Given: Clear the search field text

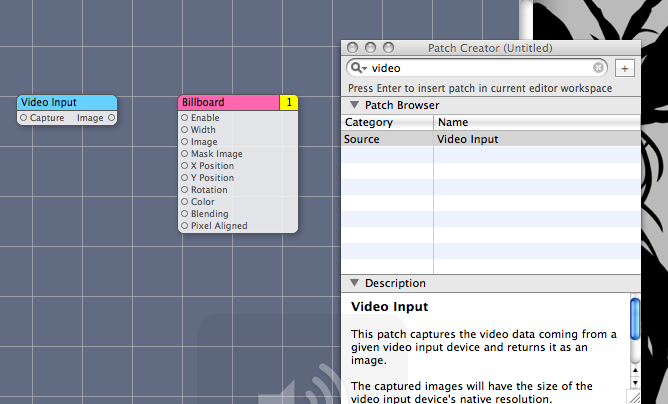Looking at the screenshot, I should [x=598, y=68].
